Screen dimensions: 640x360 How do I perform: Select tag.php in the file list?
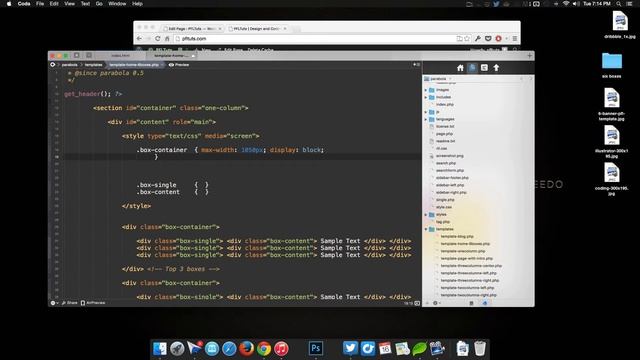[442, 222]
